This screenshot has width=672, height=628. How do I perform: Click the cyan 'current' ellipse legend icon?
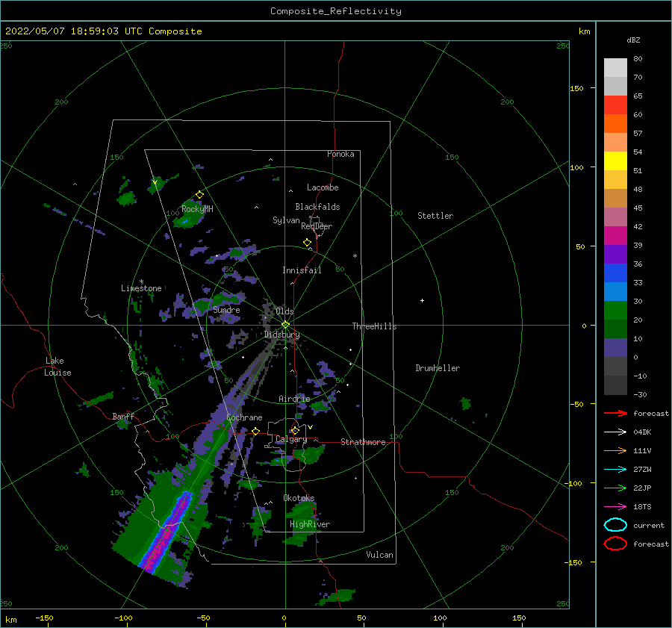click(x=615, y=525)
